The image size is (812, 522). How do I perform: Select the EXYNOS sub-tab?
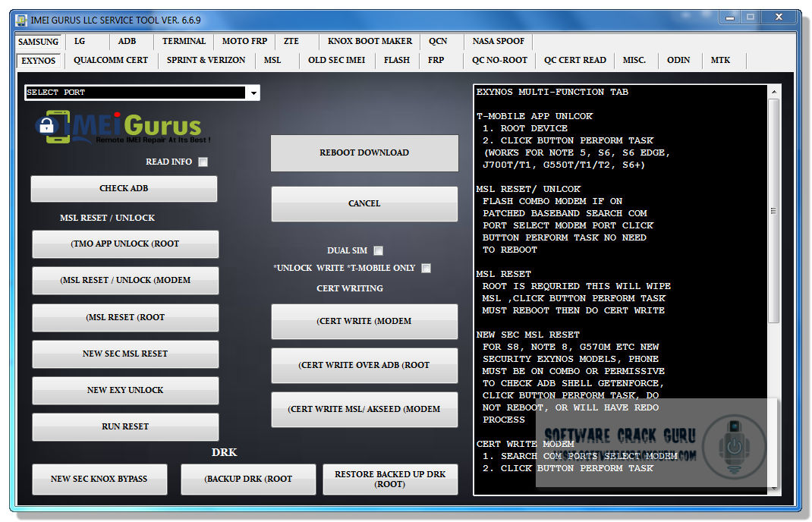click(x=38, y=61)
